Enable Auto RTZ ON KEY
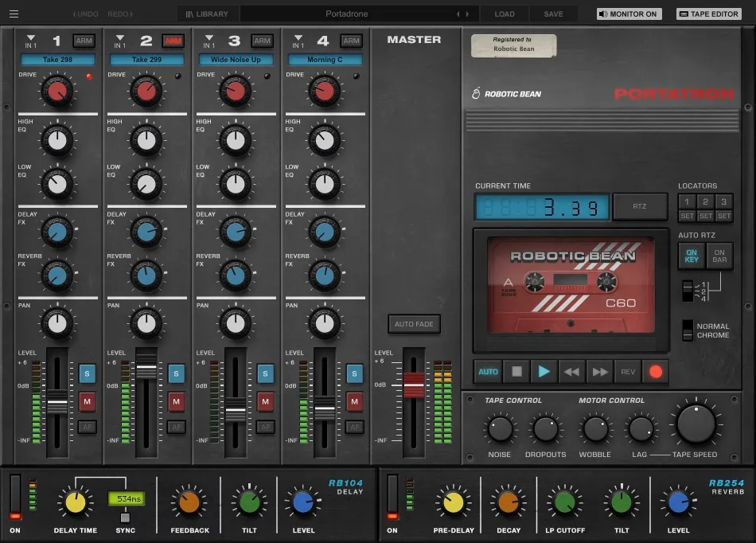 (x=692, y=256)
